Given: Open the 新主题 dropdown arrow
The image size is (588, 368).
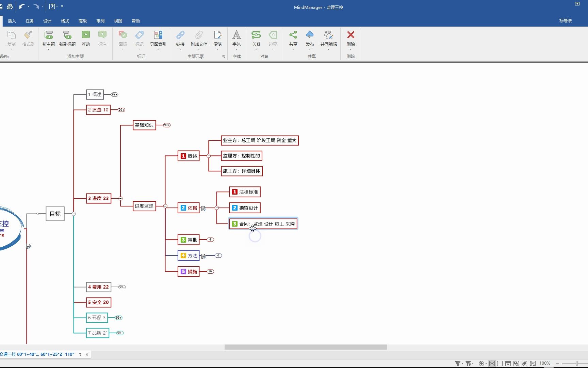Looking at the screenshot, I should (48, 49).
